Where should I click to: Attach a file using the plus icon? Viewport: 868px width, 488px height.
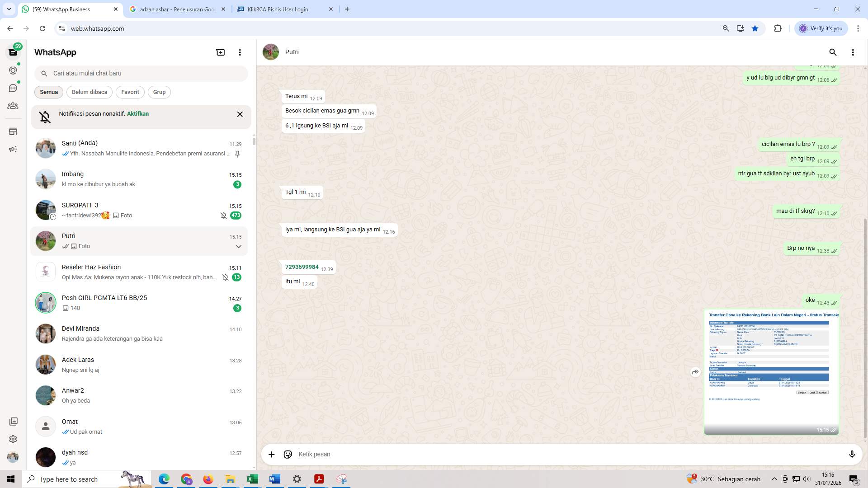click(271, 454)
